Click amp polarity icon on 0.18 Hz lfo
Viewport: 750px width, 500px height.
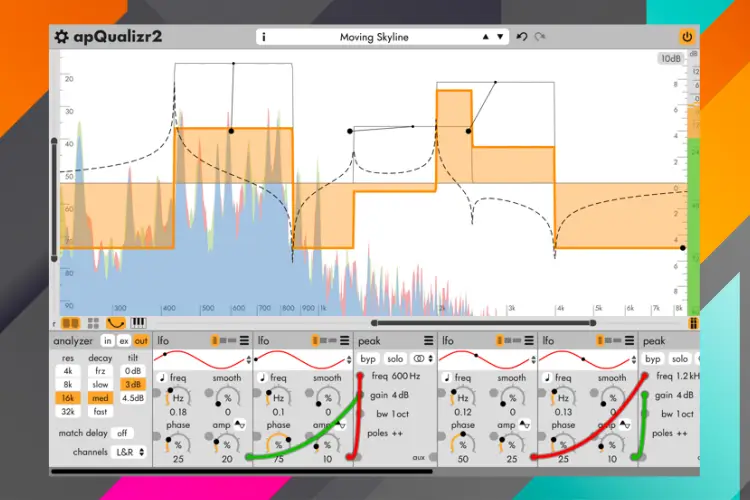click(240, 424)
